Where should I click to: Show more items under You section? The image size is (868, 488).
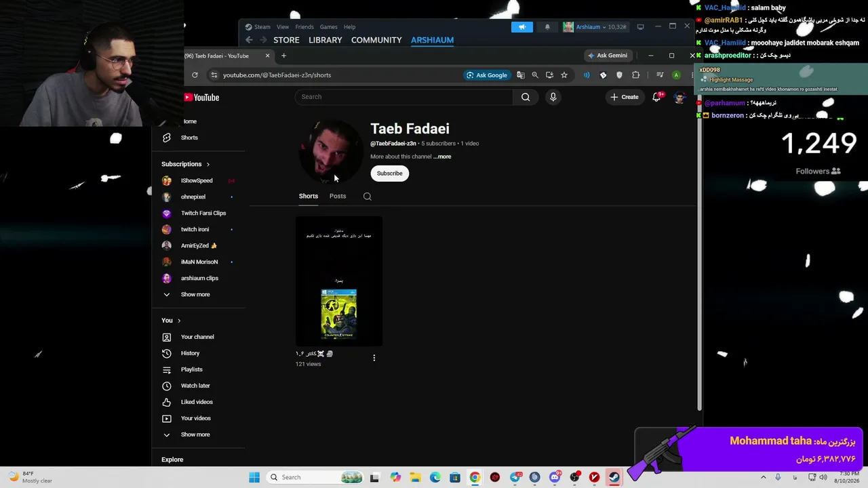click(195, 434)
